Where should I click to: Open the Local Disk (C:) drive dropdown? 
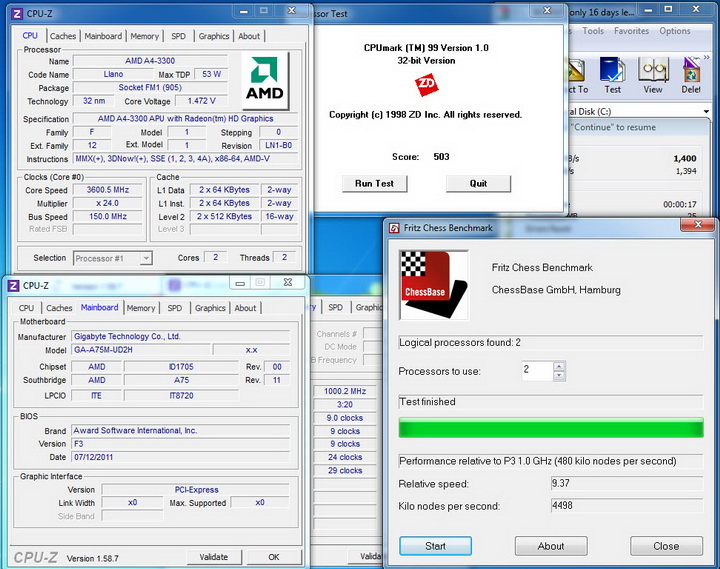tap(706, 112)
